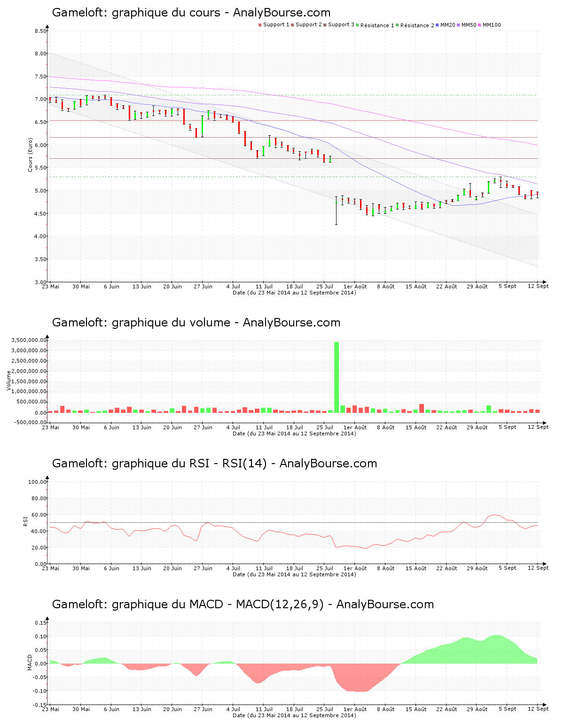The image size is (564, 728).
Task: Click '60.00' on the RSI axis
Action: pos(39,515)
